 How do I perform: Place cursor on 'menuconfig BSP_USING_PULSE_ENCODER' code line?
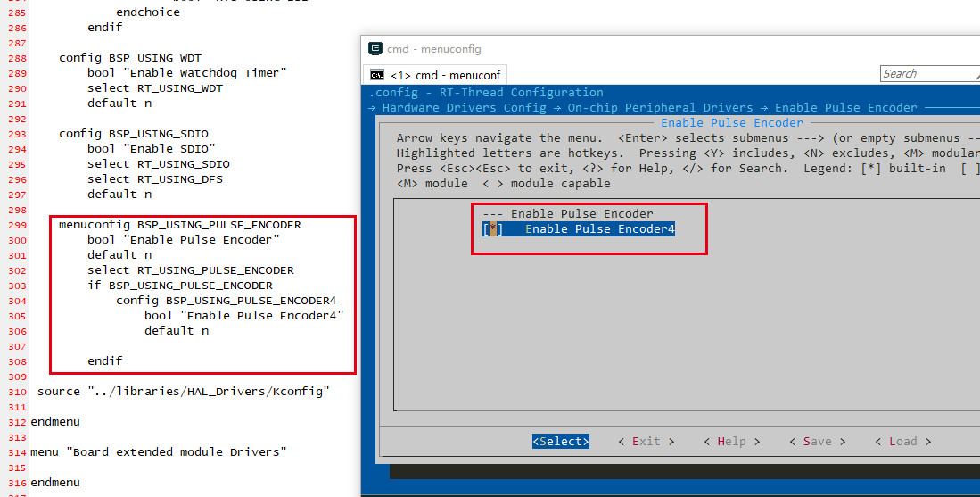tap(179, 225)
